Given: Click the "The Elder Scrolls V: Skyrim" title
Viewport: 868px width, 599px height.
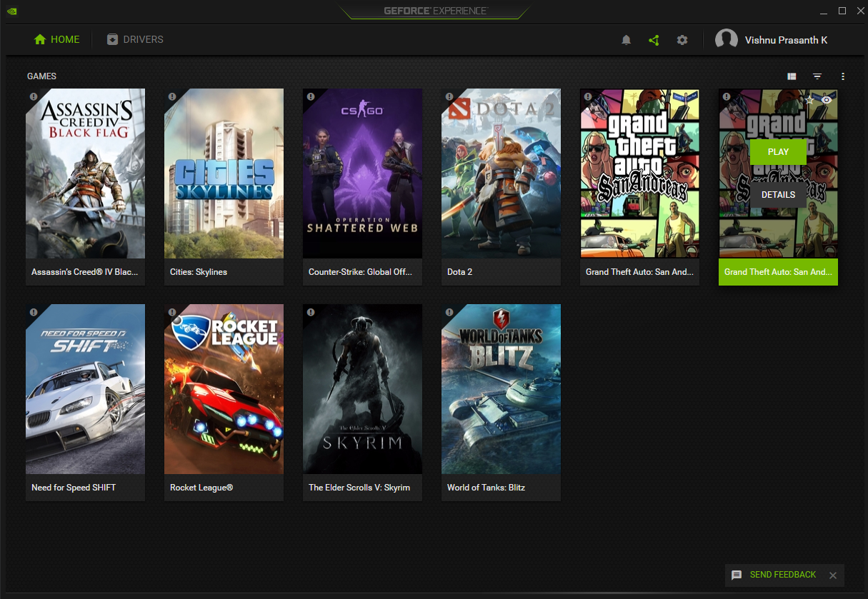Looking at the screenshot, I should [359, 488].
